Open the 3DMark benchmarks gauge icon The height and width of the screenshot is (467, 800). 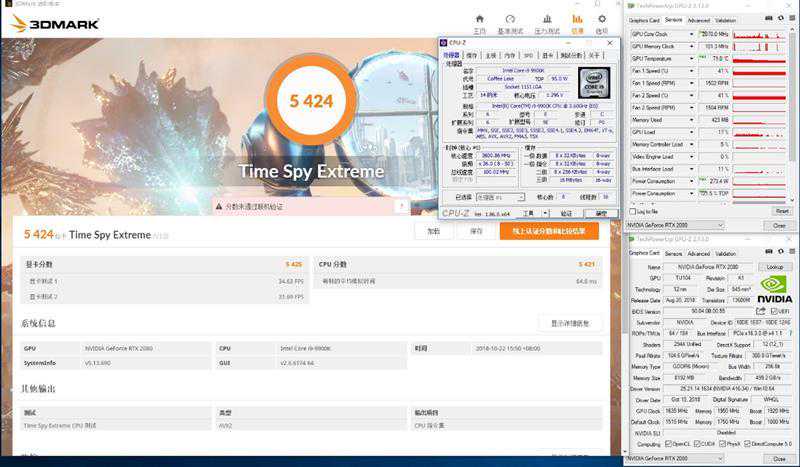click(511, 22)
